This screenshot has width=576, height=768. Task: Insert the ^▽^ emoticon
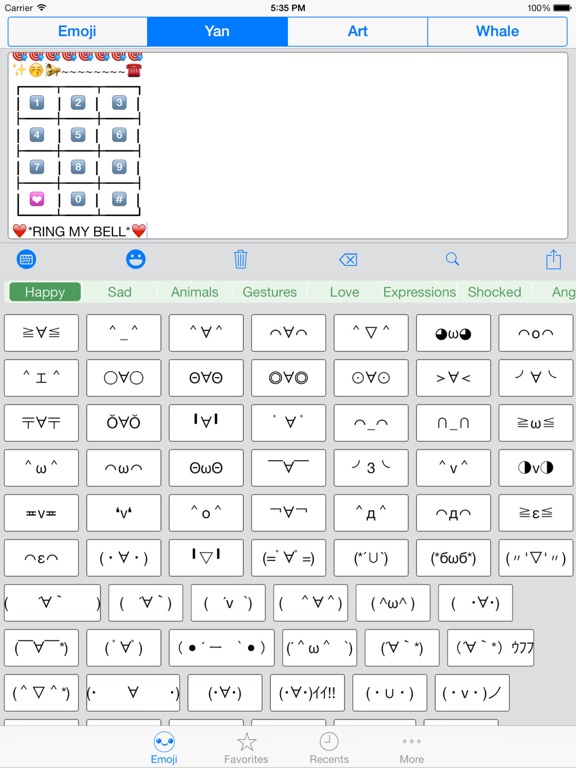coord(371,333)
